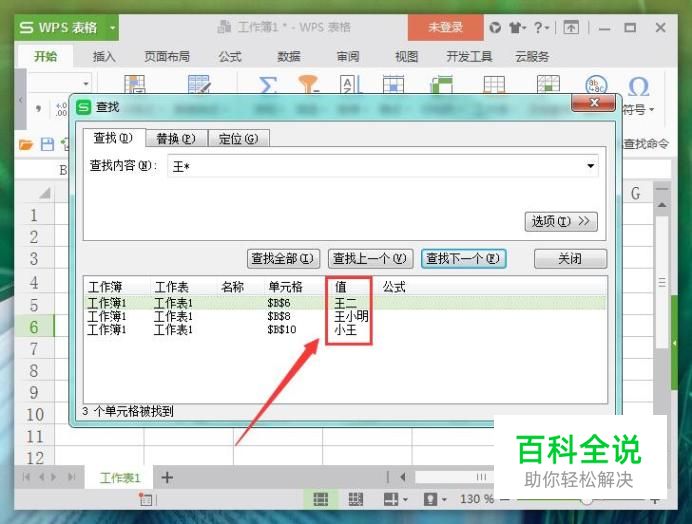Screen dimensions: 692x524
Task: Click the select all corner triangle
Action: 45,193
